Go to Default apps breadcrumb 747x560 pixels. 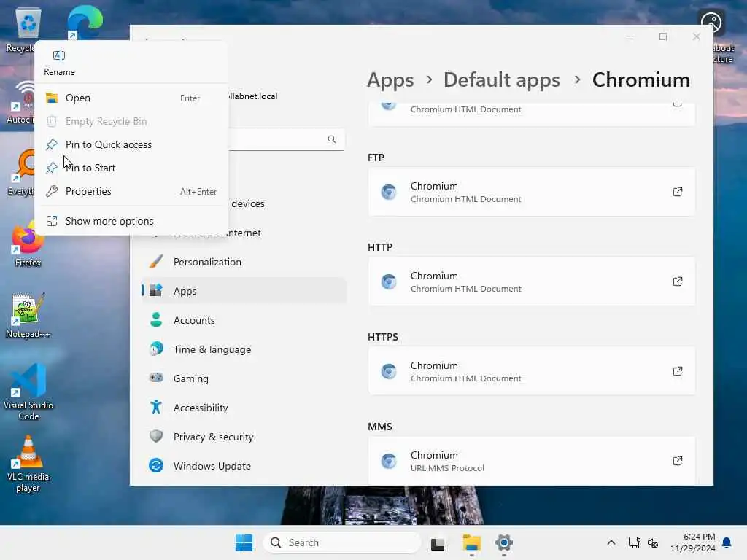pyautogui.click(x=502, y=80)
